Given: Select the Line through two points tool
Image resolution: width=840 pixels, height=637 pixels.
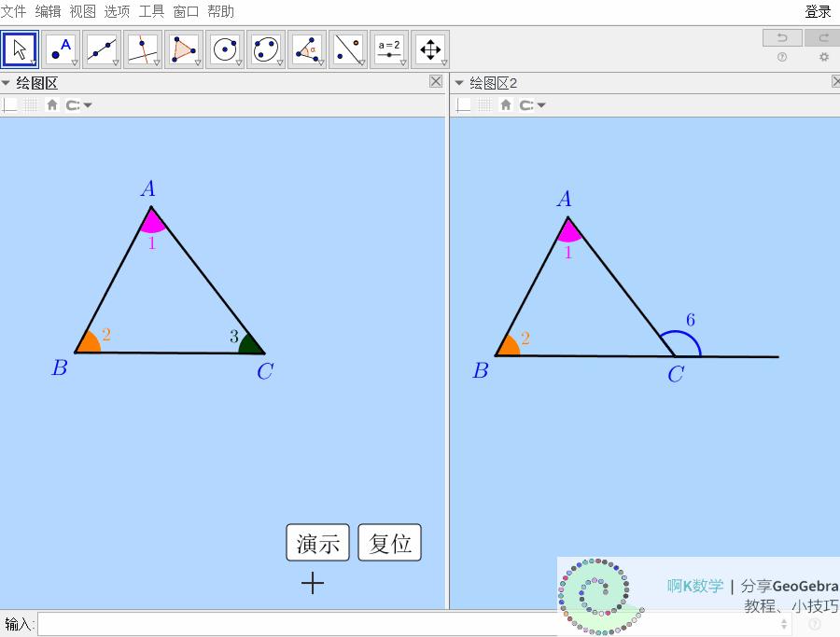Looking at the screenshot, I should (102, 49).
